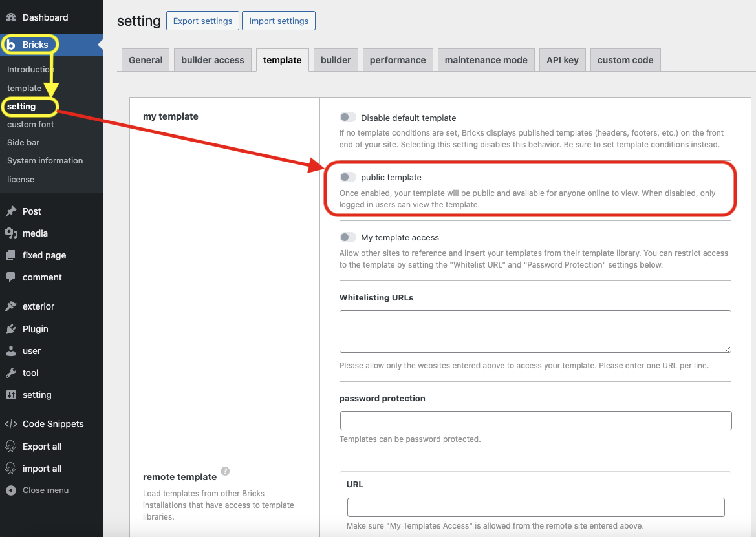Open Bricks setting submenu link
This screenshot has width=756, height=537.
point(21,107)
